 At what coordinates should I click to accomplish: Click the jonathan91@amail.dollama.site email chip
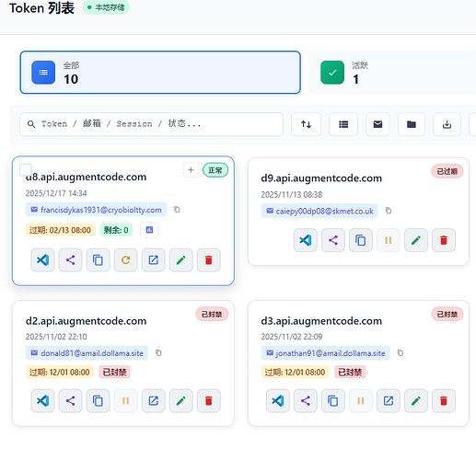(325, 353)
